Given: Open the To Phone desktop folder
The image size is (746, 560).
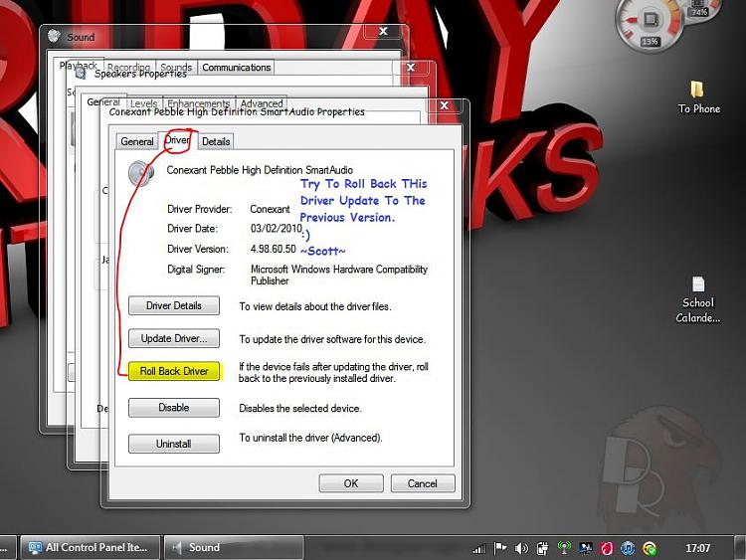Looking at the screenshot, I should 698,97.
